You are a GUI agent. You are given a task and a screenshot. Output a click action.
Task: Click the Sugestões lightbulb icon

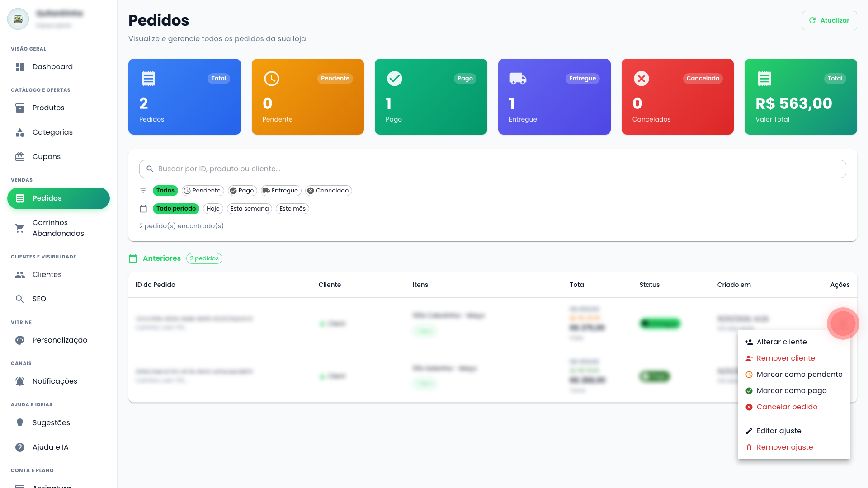[x=20, y=423]
